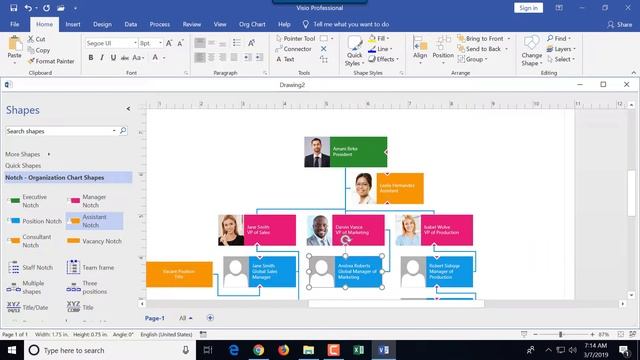This screenshot has height=360, width=640.
Task: Select the Amani Birke President shape
Action: tap(345, 152)
